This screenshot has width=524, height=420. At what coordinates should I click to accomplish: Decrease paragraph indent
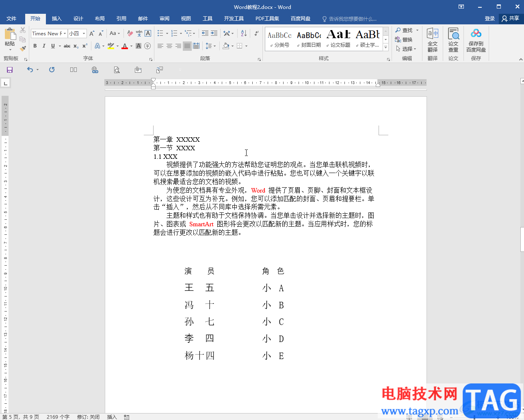point(205,33)
